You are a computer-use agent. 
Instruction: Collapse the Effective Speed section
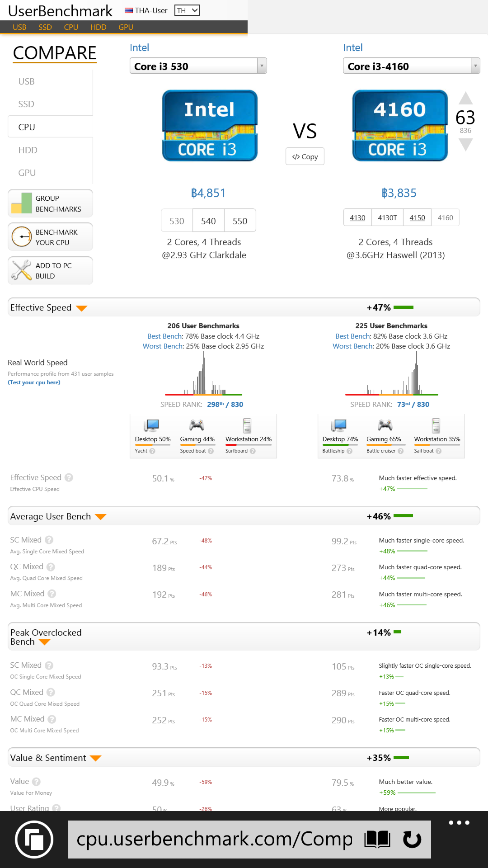(x=81, y=308)
